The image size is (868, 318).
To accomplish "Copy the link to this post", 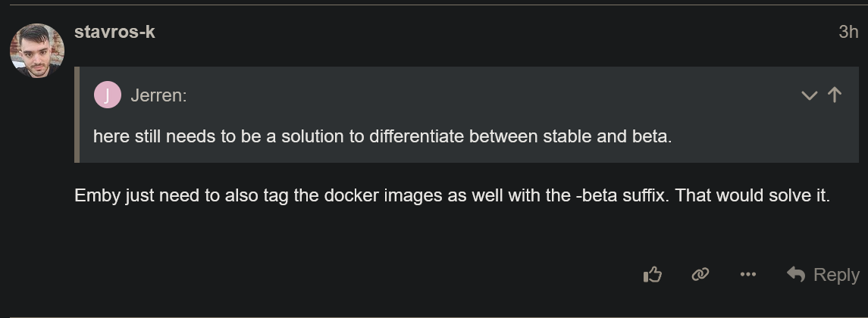I will coord(700,275).
